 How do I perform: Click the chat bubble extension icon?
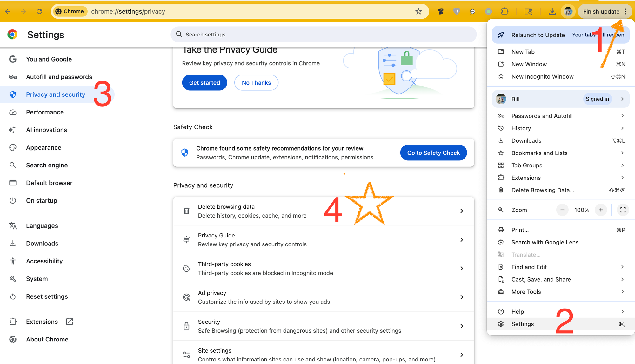click(472, 11)
